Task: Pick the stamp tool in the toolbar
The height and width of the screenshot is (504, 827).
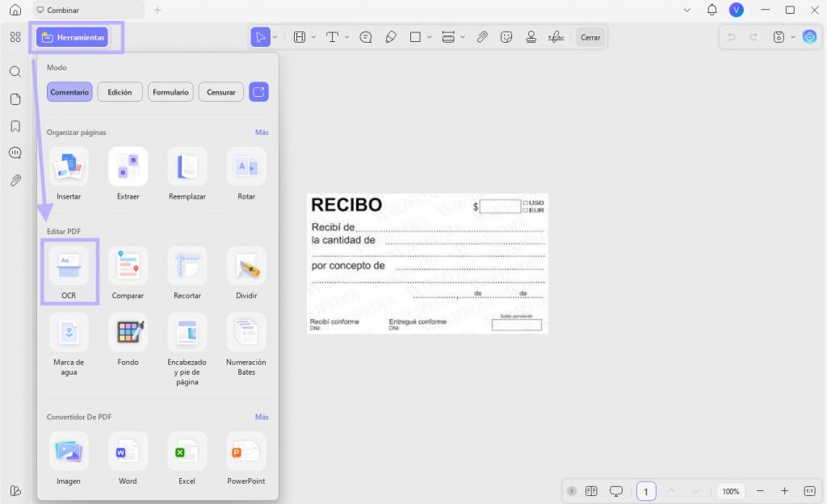Action: pos(531,37)
